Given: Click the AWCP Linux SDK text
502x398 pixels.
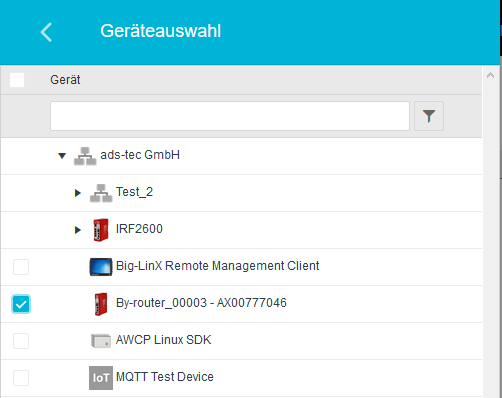Looking at the screenshot, I should coord(163,340).
